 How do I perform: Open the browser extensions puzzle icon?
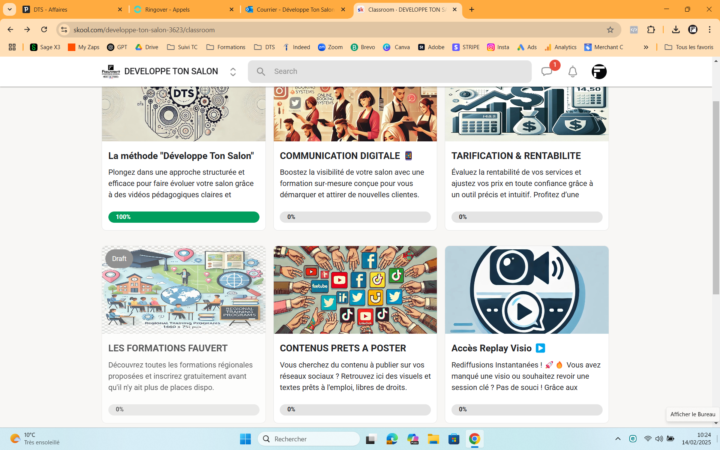651,29
